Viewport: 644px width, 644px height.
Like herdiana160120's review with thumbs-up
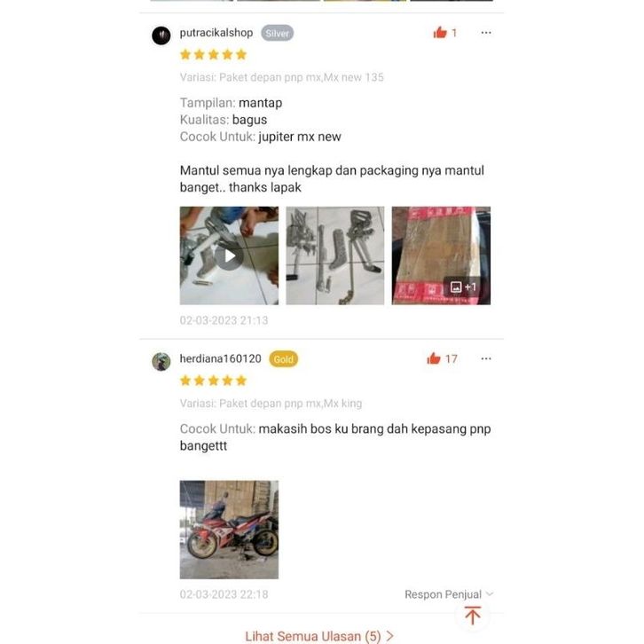433,358
